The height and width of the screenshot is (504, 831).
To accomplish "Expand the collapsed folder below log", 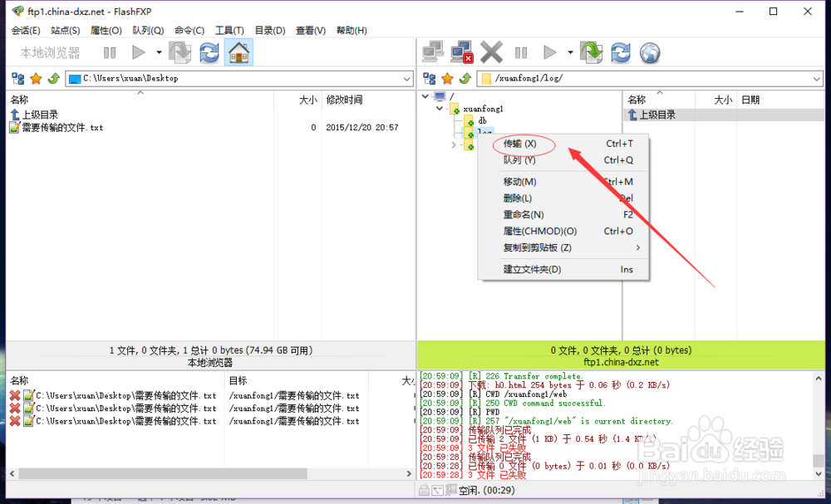I will point(454,144).
